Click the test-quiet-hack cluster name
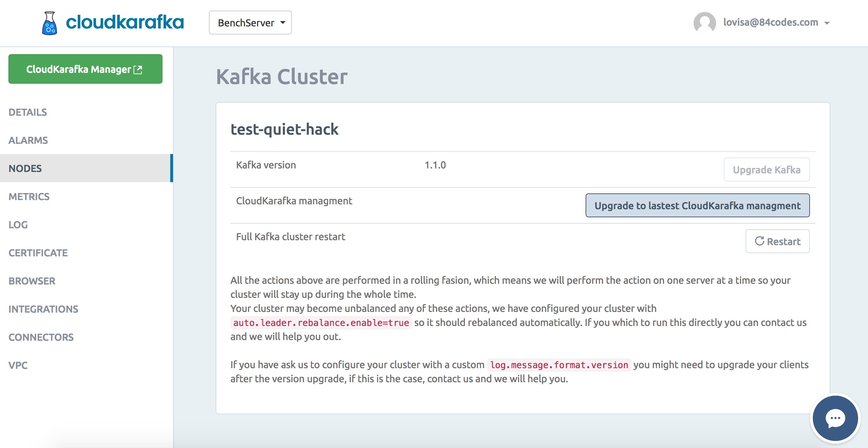The height and width of the screenshot is (448, 868). tap(284, 129)
